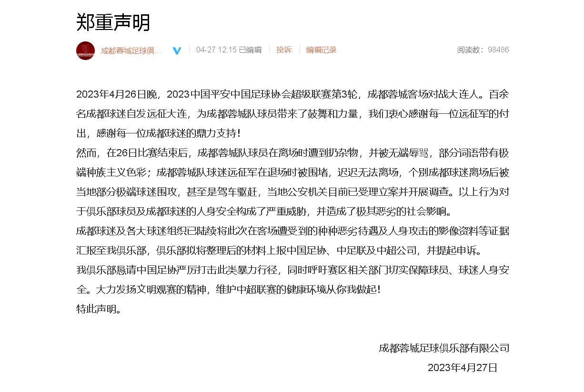This screenshot has height=392, width=584.
Task: Click the 阅读数：98486 read count
Action: click(x=483, y=50)
